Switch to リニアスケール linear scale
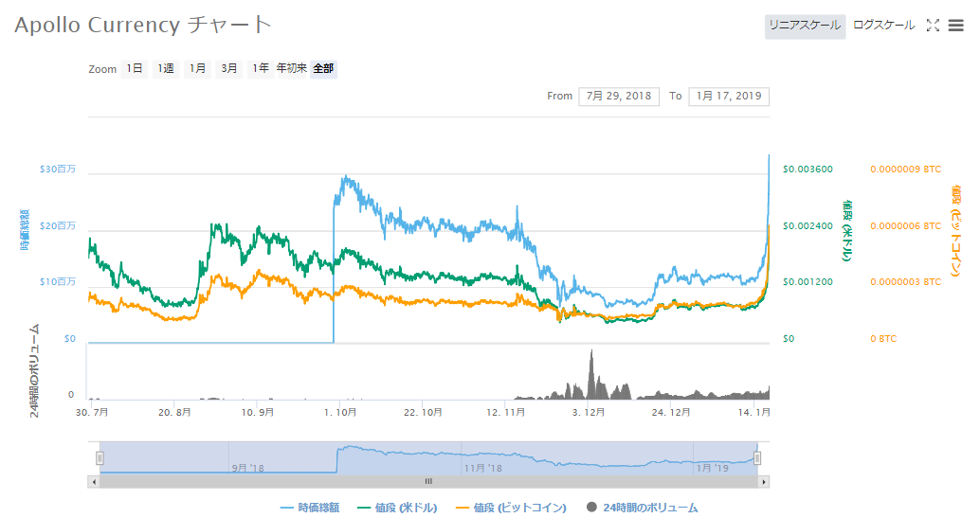 tap(805, 26)
